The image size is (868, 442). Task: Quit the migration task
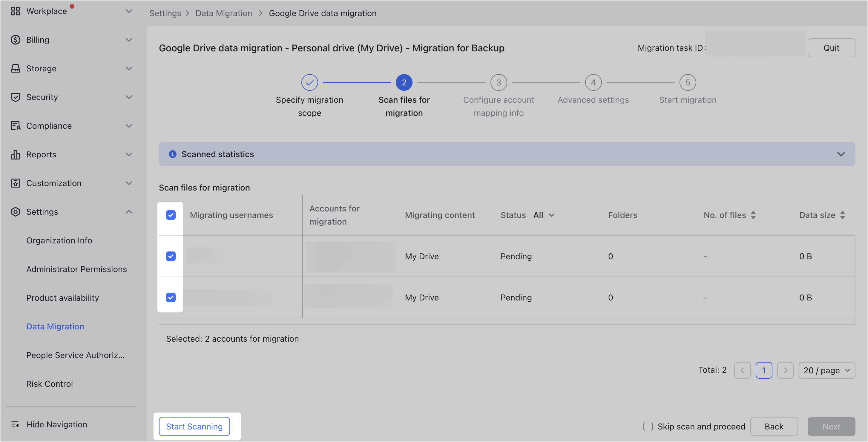point(831,47)
